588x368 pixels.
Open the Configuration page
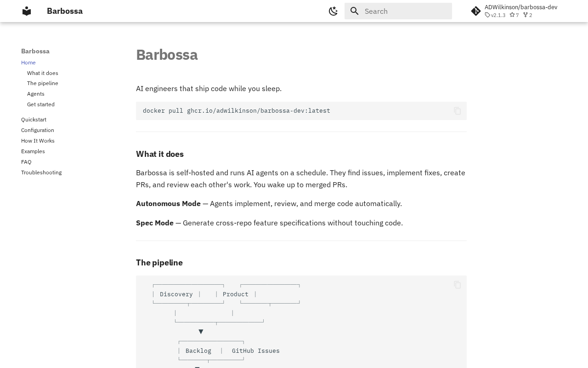(38, 130)
